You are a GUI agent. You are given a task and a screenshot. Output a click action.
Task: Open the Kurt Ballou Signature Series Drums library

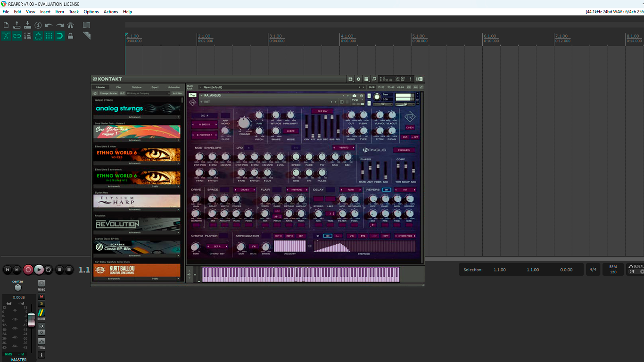(x=137, y=271)
